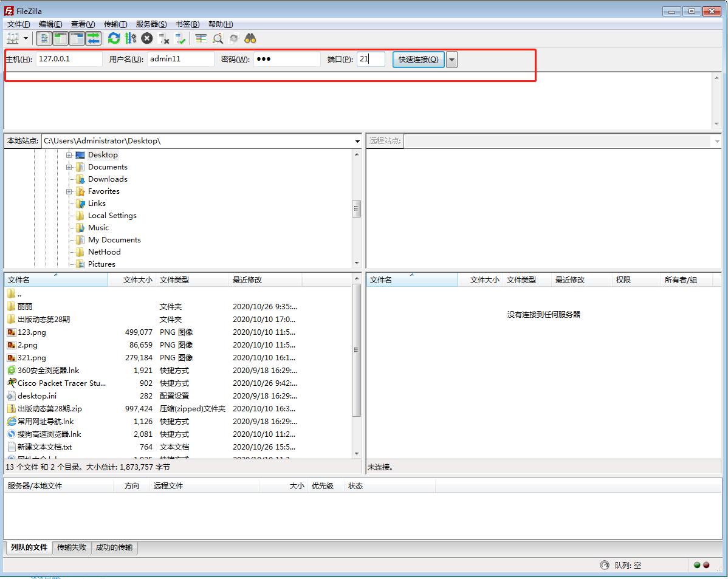Toggle processing of the transfer queue
728x579 pixels.
[130, 38]
